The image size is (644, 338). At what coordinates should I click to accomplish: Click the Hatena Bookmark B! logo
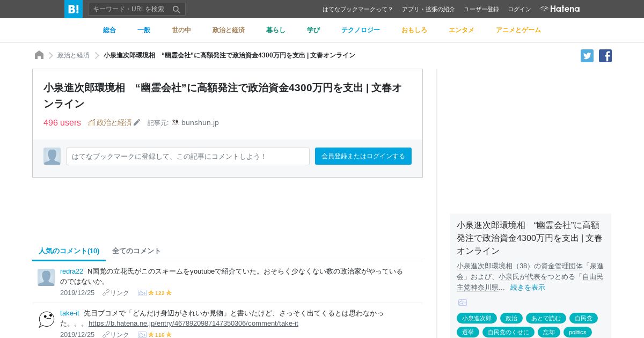pyautogui.click(x=74, y=9)
